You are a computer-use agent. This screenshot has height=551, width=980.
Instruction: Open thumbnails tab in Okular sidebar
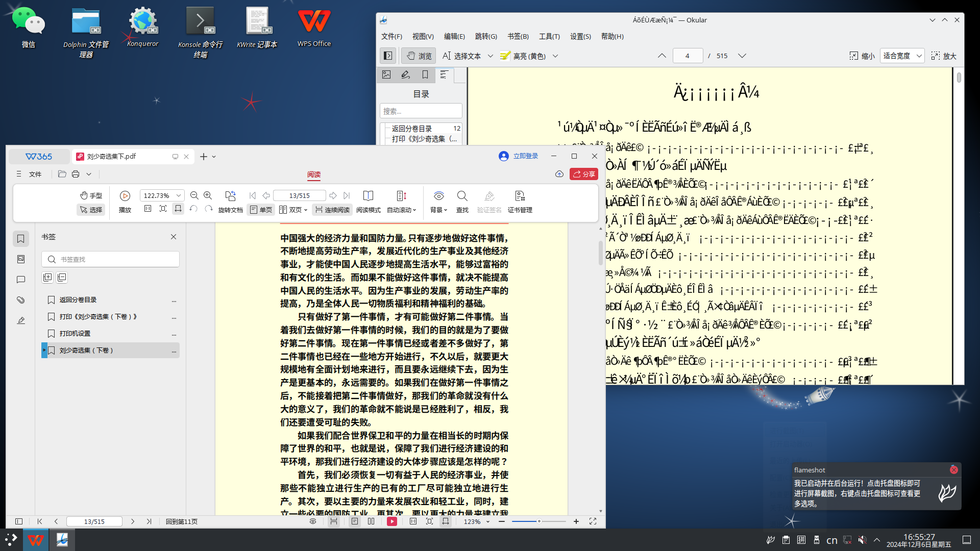coord(386,75)
